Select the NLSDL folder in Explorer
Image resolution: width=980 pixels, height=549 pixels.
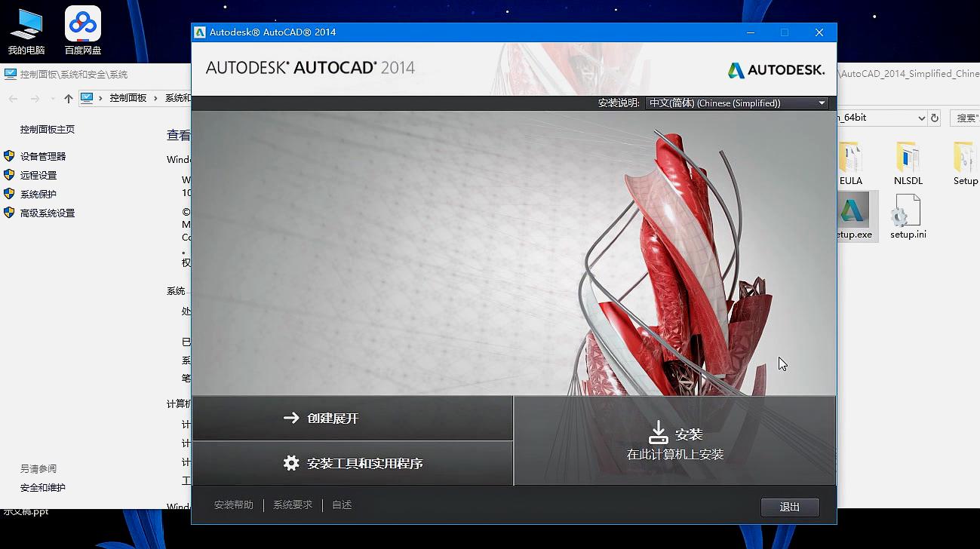click(x=908, y=164)
